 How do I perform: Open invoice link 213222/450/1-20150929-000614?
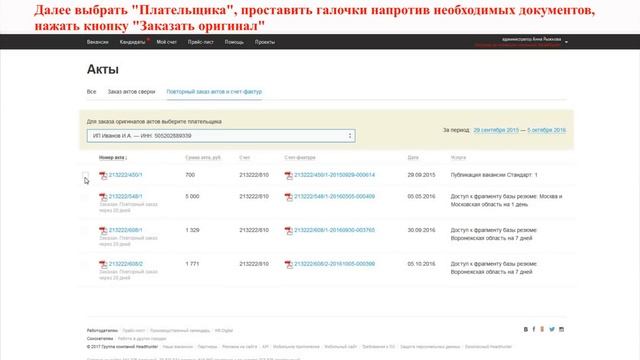tap(334, 175)
